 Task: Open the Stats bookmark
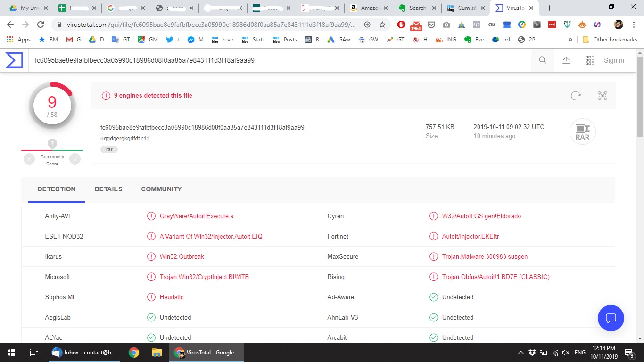point(254,40)
